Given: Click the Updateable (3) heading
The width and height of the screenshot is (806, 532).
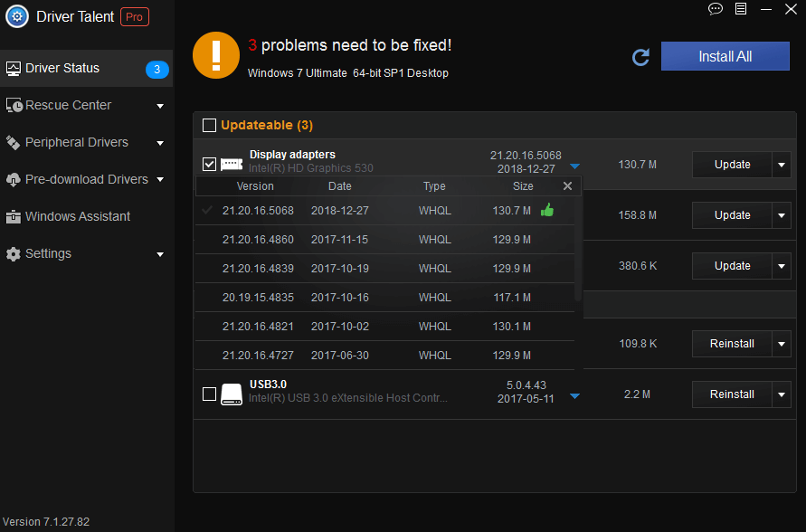Looking at the screenshot, I should tap(267, 125).
